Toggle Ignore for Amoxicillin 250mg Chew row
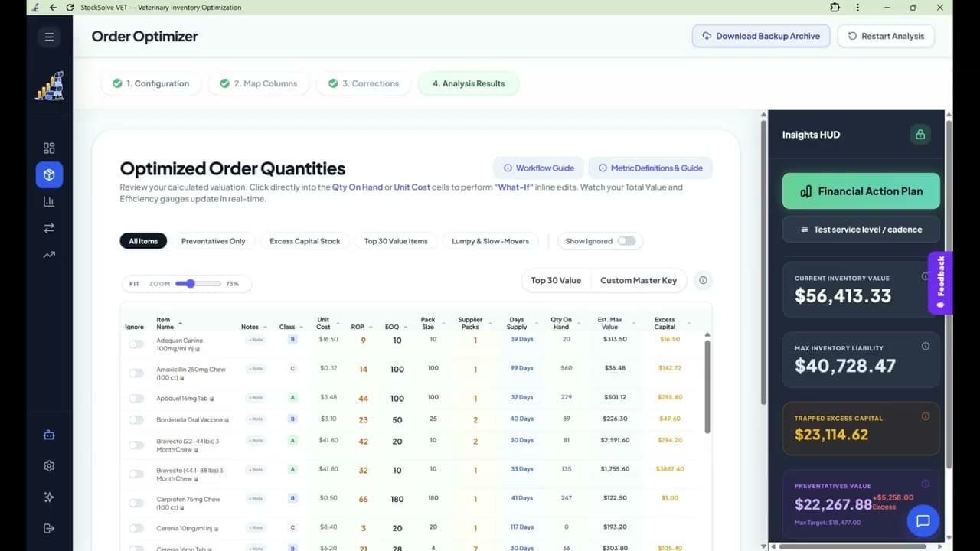The height and width of the screenshot is (551, 980). click(136, 373)
